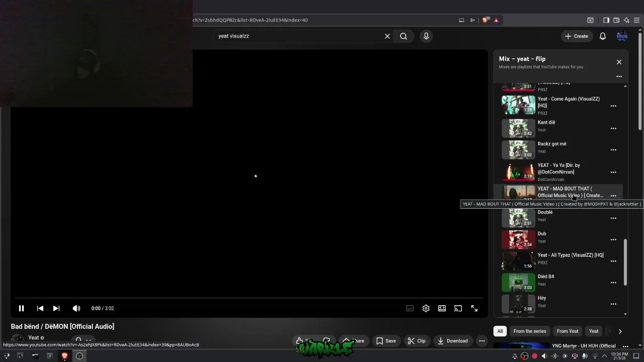Open the browser hamburger menu

pyautogui.click(x=636, y=20)
